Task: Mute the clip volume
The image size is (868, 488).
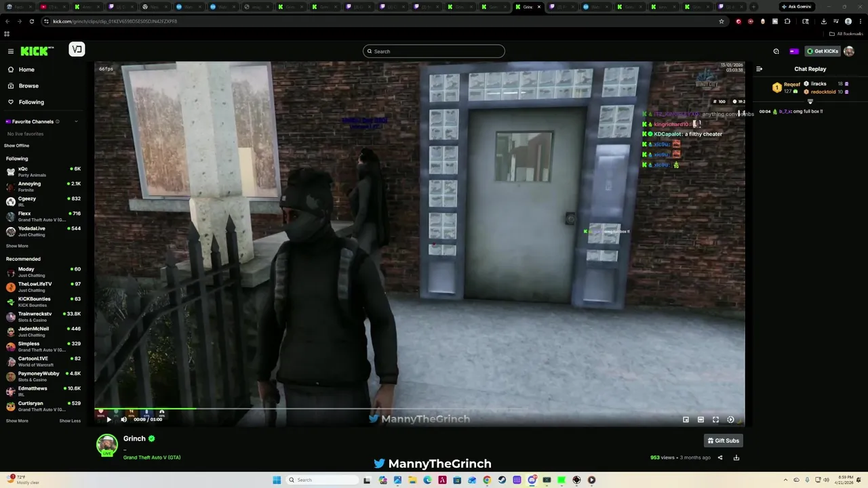Action: coord(123,420)
